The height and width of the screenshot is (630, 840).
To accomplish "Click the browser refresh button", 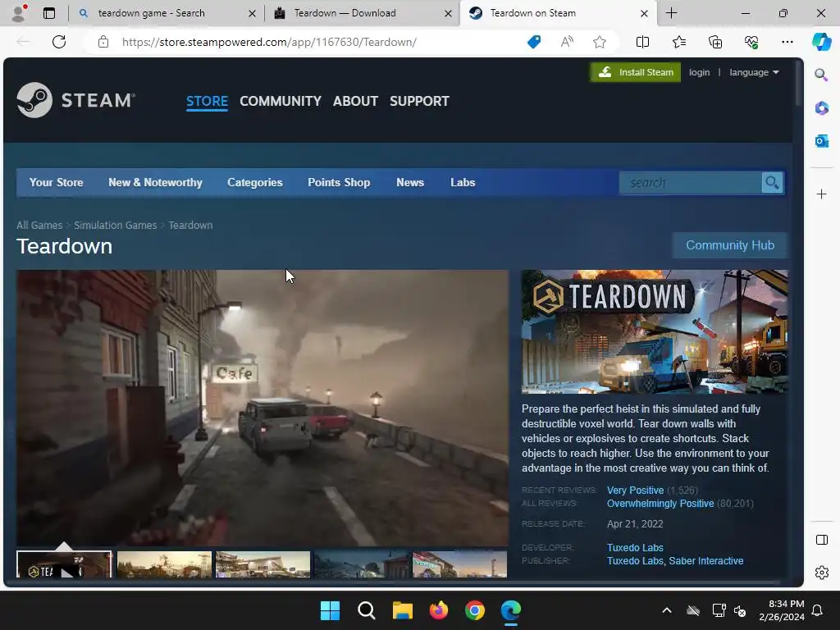I will click(x=59, y=42).
